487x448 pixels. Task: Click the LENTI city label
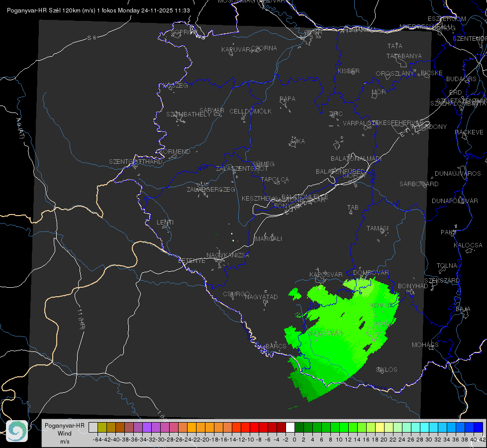click(x=165, y=223)
